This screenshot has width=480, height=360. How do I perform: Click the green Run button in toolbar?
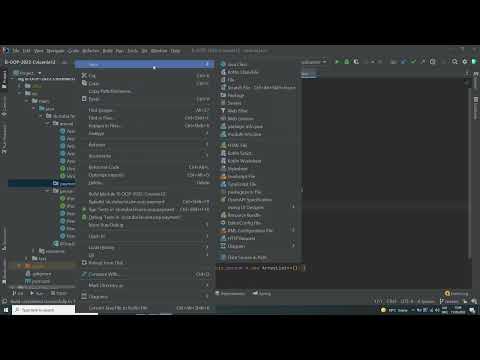tap(337, 62)
